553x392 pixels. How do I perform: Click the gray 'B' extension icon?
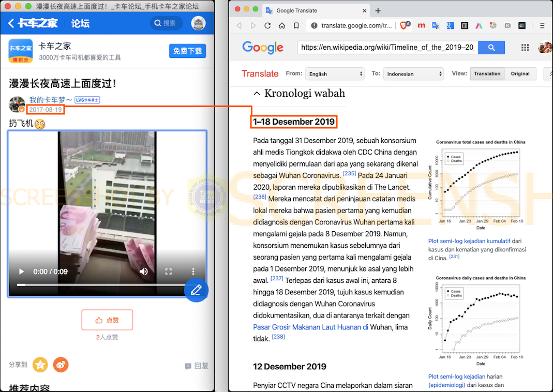point(507,25)
